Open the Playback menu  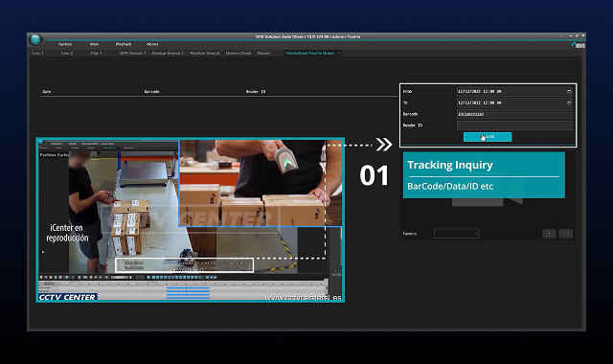[124, 44]
